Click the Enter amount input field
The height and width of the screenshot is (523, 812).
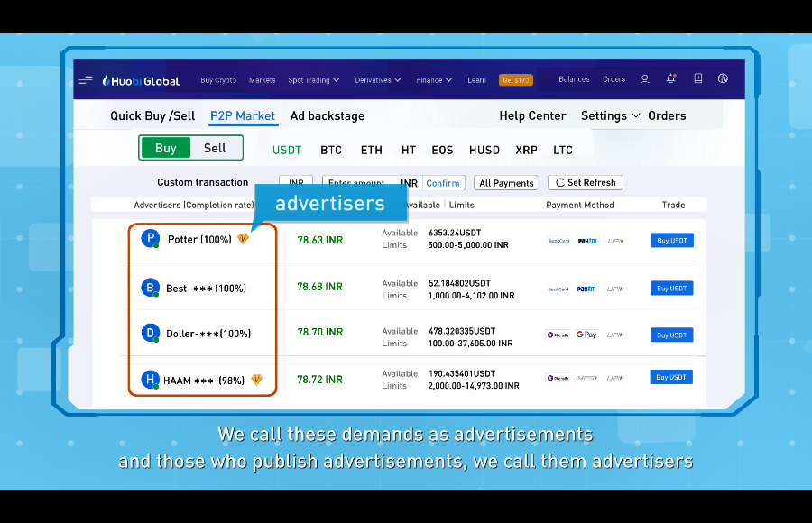[x=372, y=183]
